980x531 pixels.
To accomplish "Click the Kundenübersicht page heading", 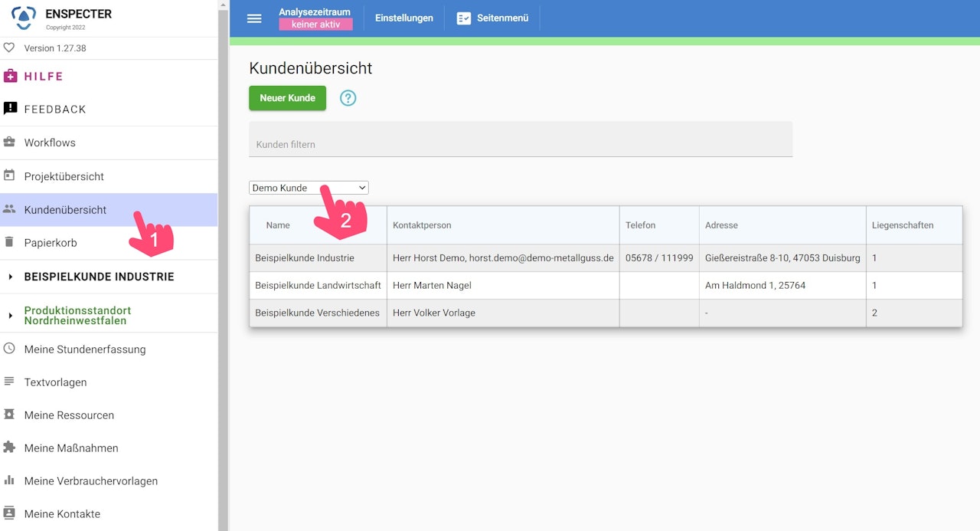I will [311, 68].
